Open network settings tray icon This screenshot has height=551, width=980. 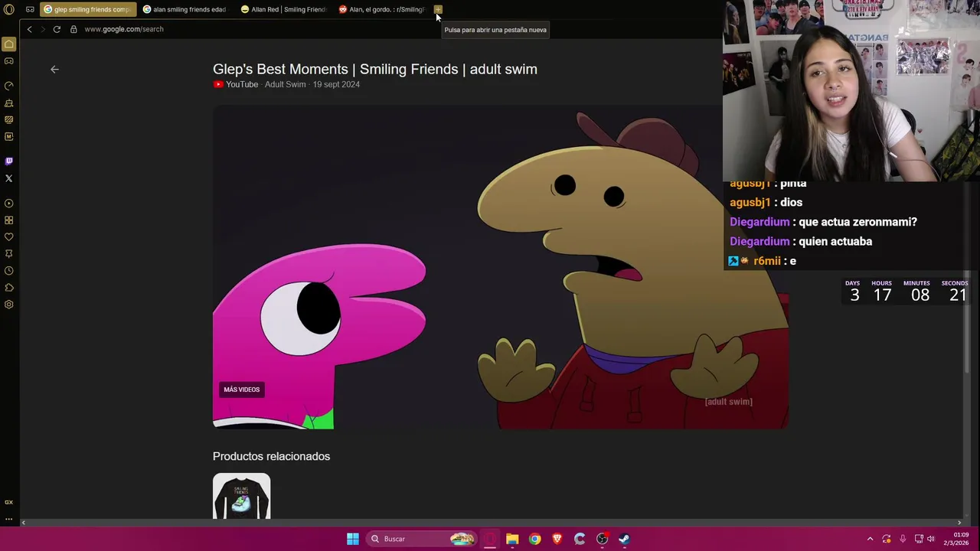[919, 539]
